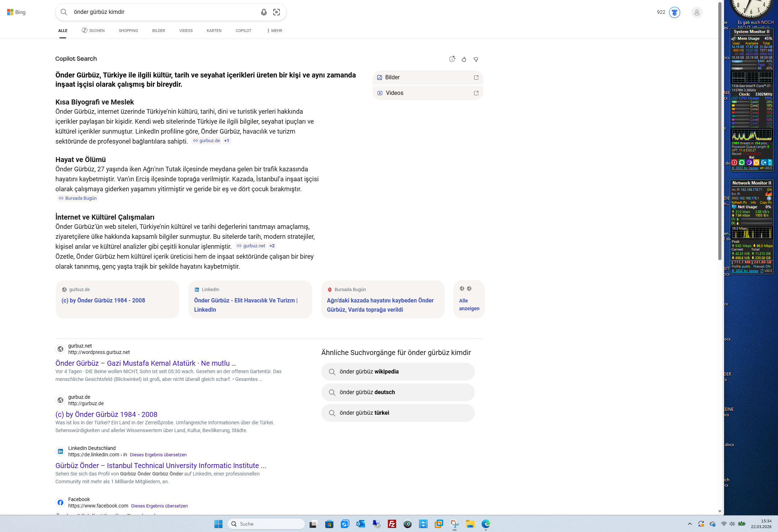Open Videos panel external link

pos(476,93)
